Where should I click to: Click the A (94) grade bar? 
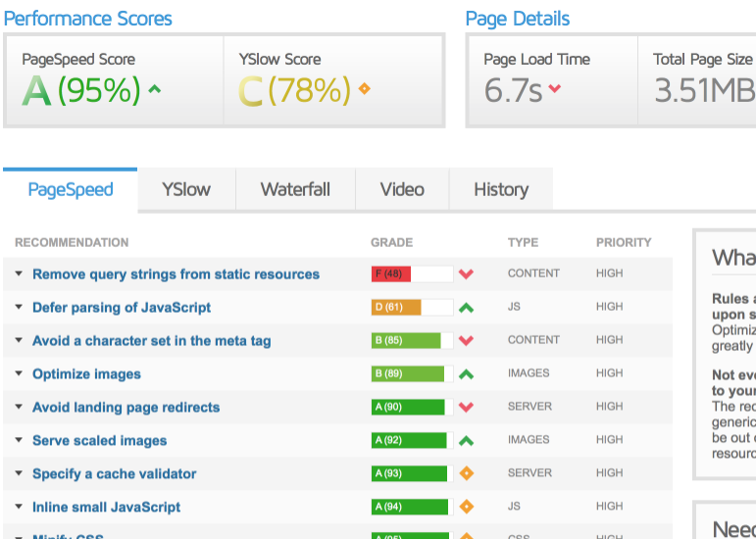[x=412, y=507]
